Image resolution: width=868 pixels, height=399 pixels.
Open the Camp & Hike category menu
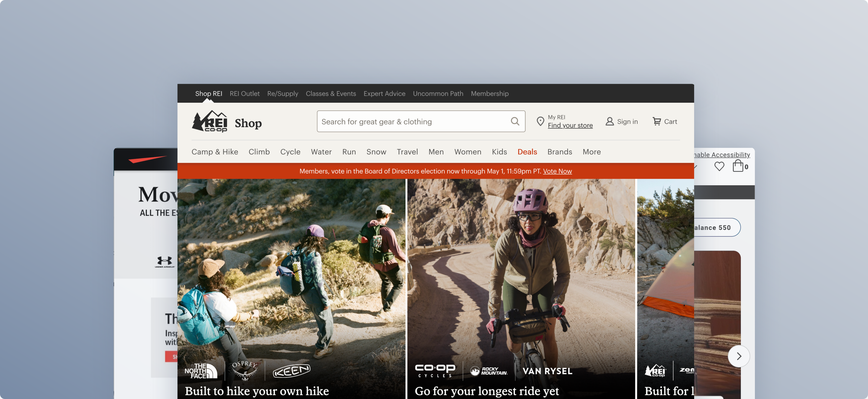[215, 152]
